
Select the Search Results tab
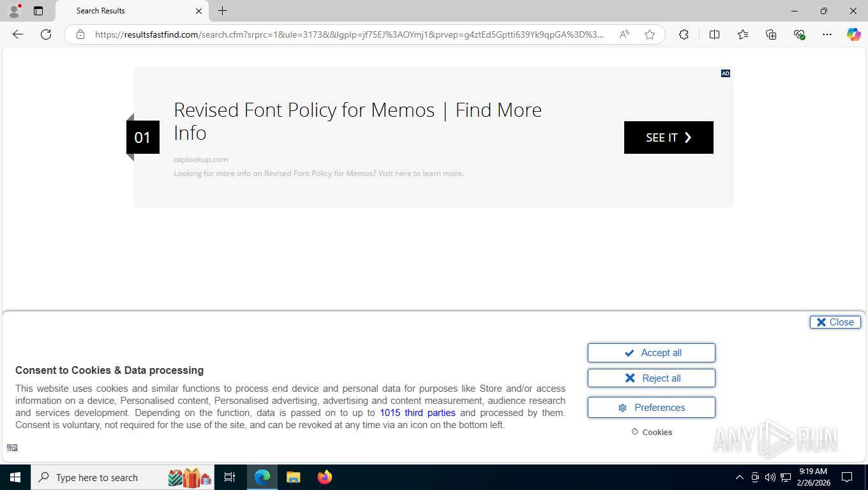[x=128, y=11]
